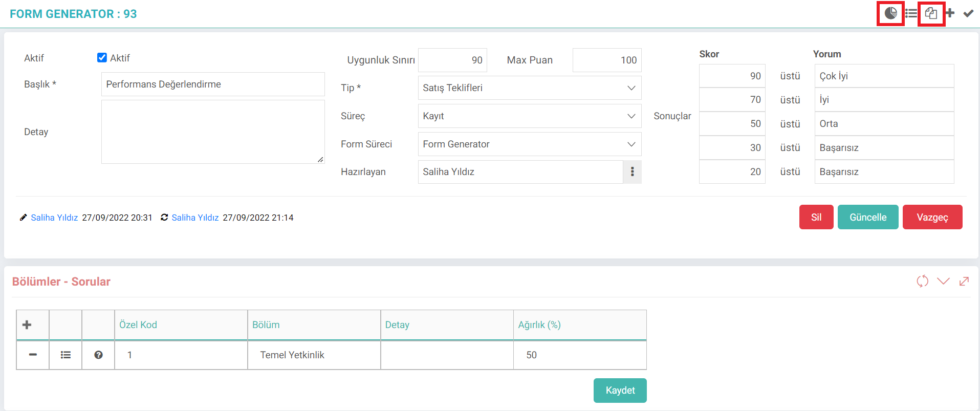Edit the Başarısız comment for score 20
Viewport: 980px width, 411px height.
884,172
